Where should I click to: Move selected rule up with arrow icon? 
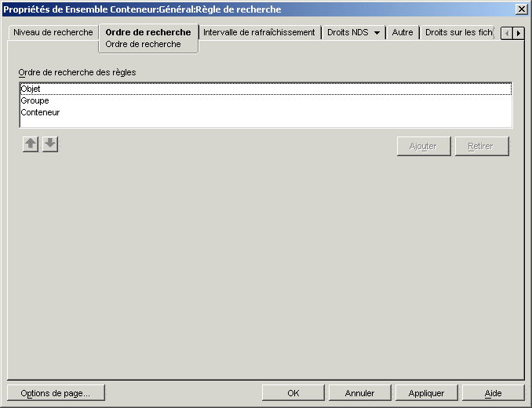tap(31, 144)
